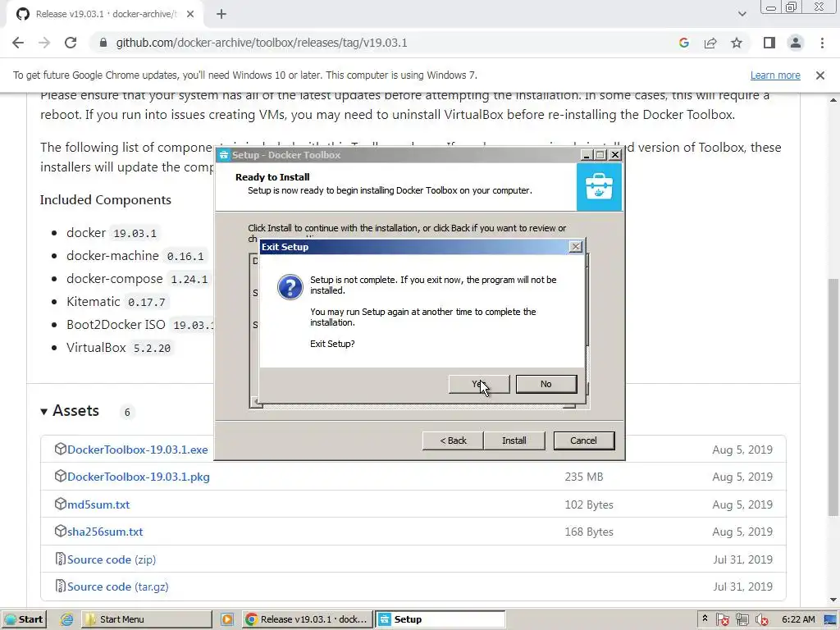
Task: Download DockerToolbox-19.03.1.pkg
Action: pyautogui.click(x=138, y=477)
